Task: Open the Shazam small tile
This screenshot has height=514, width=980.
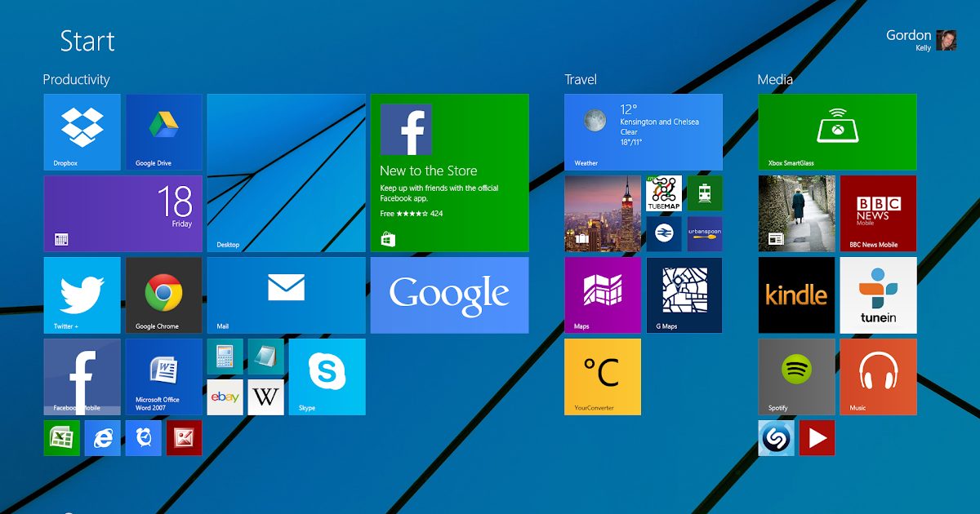Action: point(776,438)
